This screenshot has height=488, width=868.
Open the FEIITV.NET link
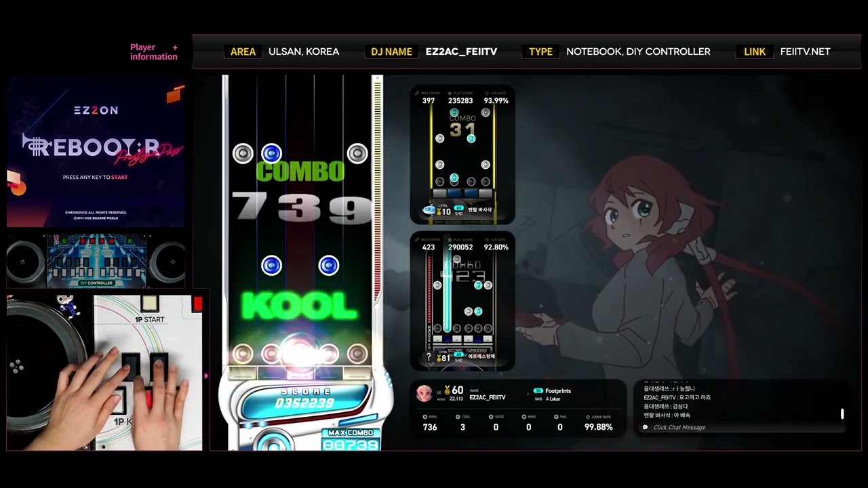coord(805,52)
